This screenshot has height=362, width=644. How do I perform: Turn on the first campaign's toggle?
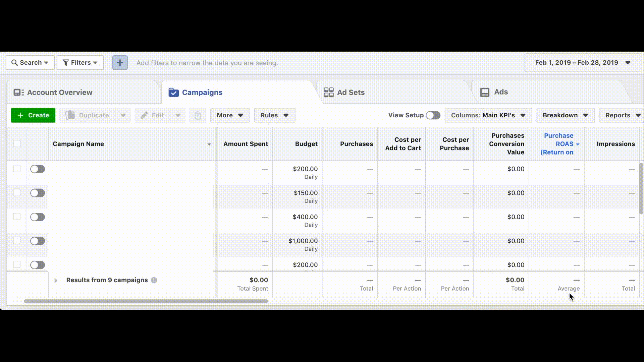coord(38,169)
